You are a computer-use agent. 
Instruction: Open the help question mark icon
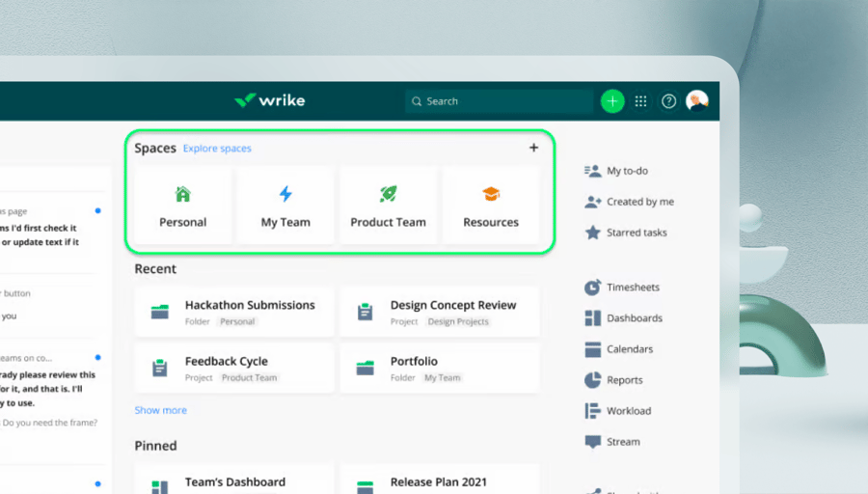(668, 100)
